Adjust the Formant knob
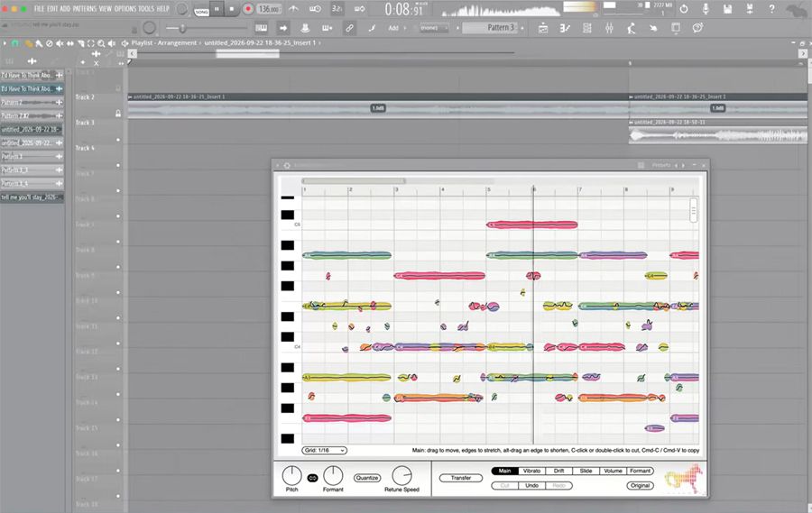The image size is (812, 513). point(333,475)
